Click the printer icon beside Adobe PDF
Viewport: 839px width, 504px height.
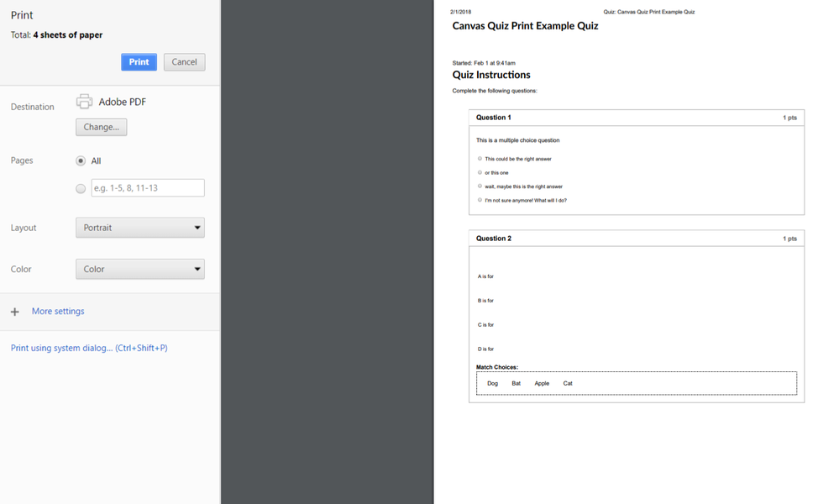click(x=84, y=102)
